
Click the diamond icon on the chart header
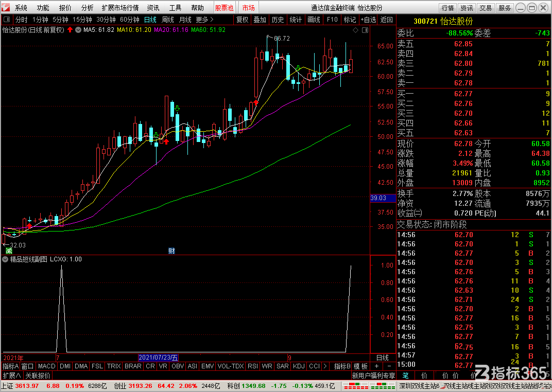tap(356, 30)
